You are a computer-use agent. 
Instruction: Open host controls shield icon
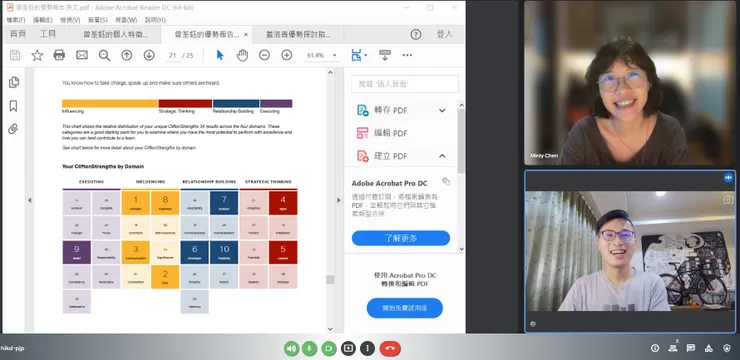(x=726, y=348)
